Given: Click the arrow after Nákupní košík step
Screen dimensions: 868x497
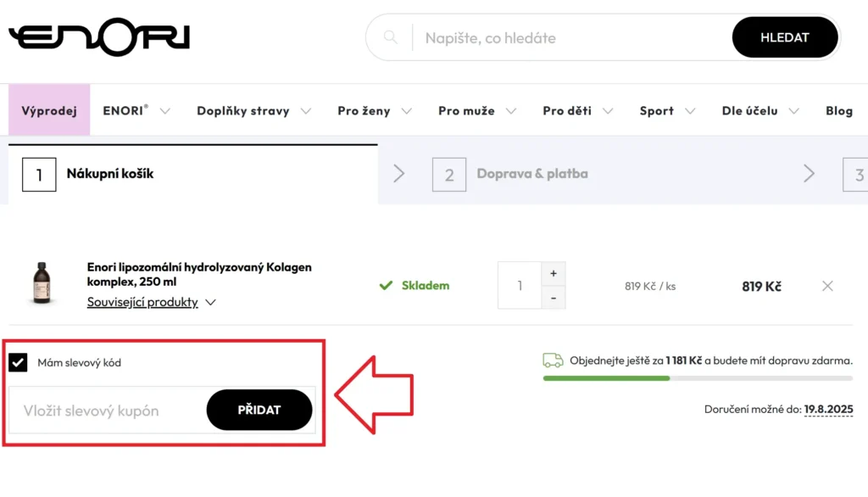Looking at the screenshot, I should (399, 174).
